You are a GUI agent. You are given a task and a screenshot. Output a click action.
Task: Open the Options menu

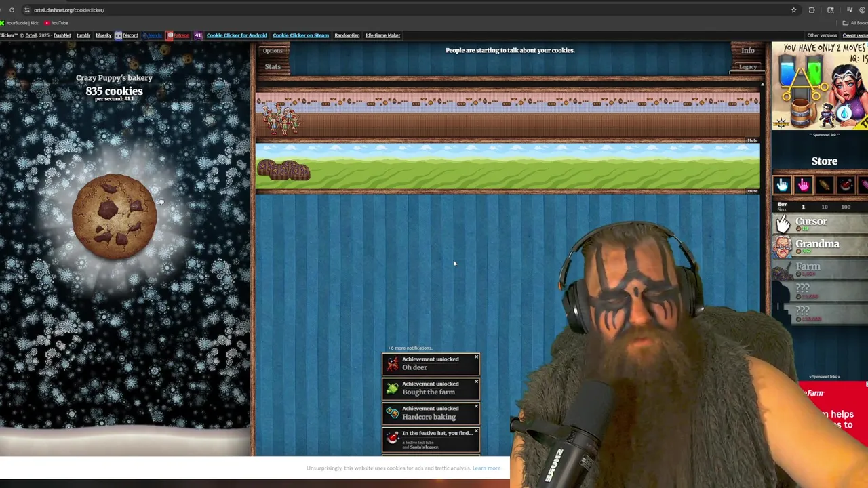(x=273, y=50)
